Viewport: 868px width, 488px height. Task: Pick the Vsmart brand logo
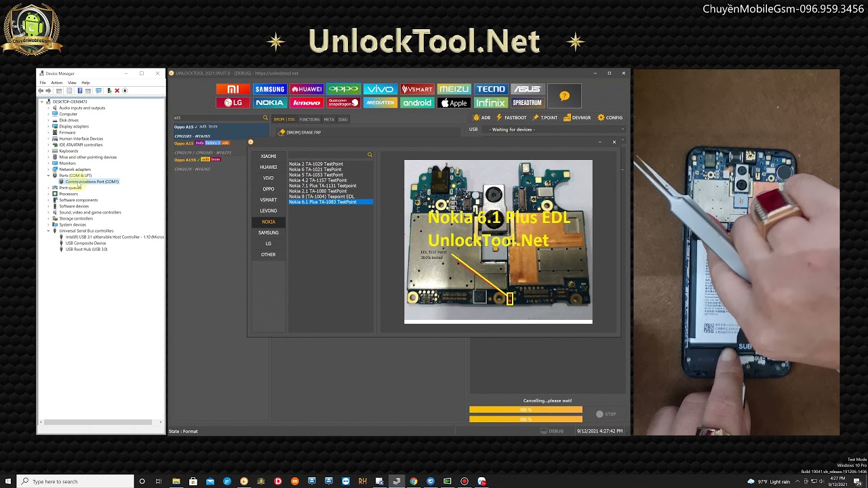coord(417,89)
